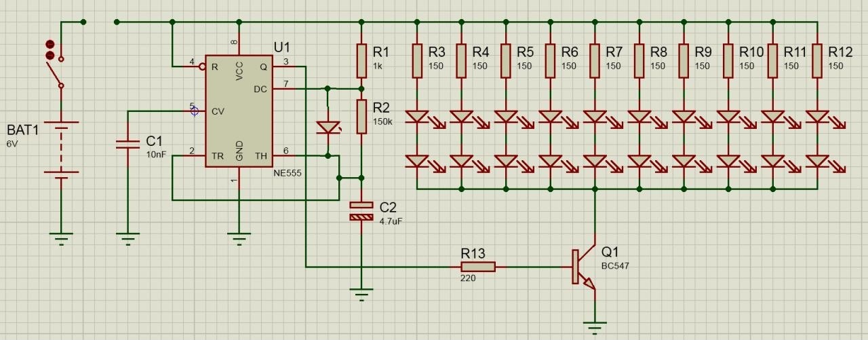The image size is (868, 340).
Task: Click resistor R3 150
Action: point(417,61)
